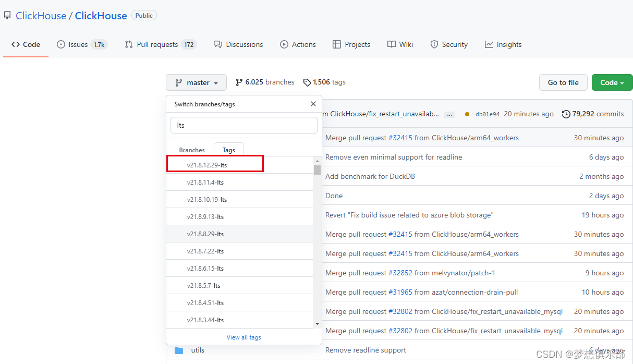Click the tag filter input containing lts

(x=244, y=125)
